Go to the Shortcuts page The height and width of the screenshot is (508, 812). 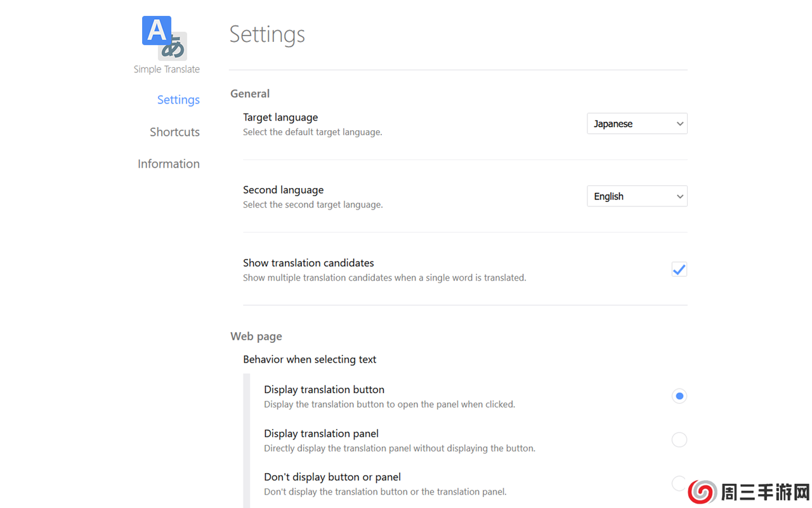(174, 132)
